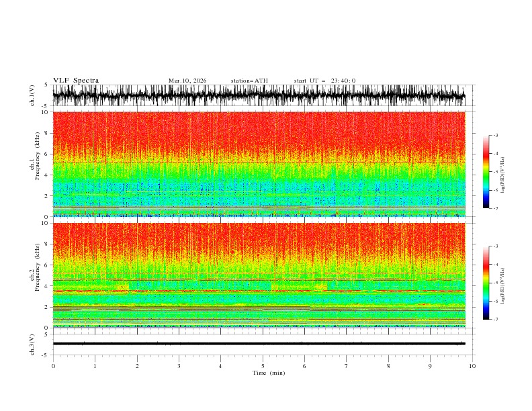Select the date text "Mar.10, 2026"
Screen dimensions: 532x411
point(187,81)
